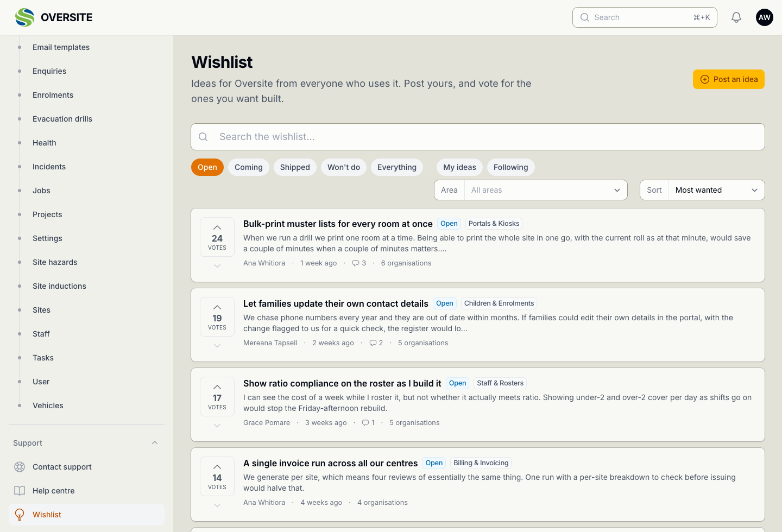782x532 pixels.
Task: Downvote the Bulk-print muster lists idea
Action: [217, 266]
